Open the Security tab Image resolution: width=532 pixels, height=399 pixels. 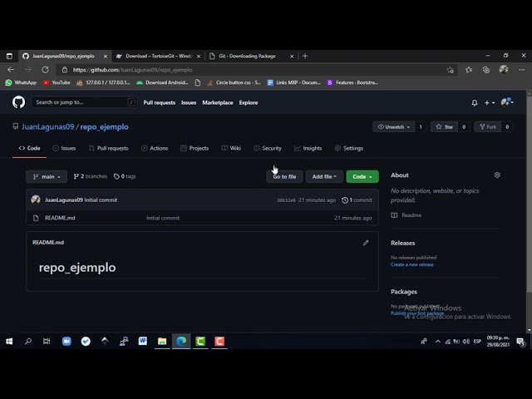click(x=268, y=148)
